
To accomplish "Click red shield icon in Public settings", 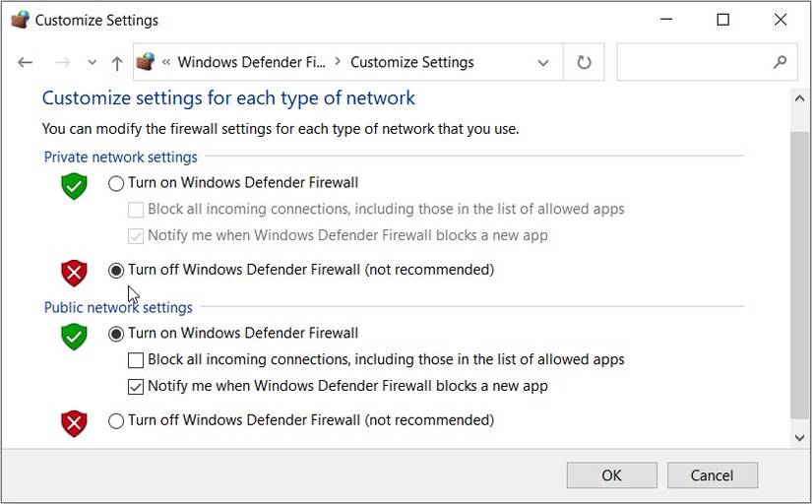I will click(74, 423).
